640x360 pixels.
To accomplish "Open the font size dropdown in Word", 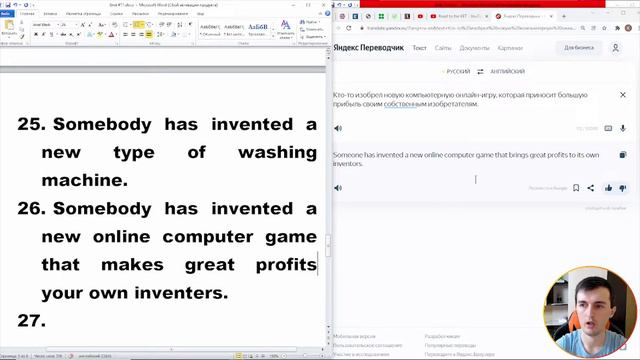I will (76, 25).
